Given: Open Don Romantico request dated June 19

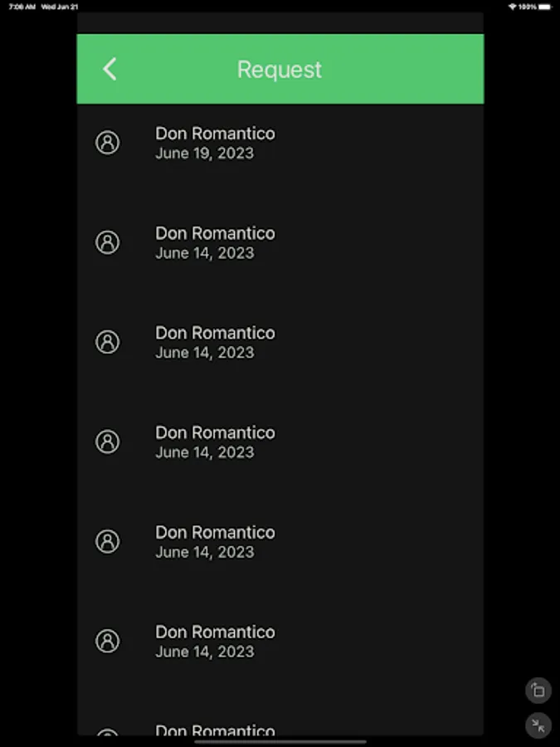Looking at the screenshot, I should [x=215, y=133].
